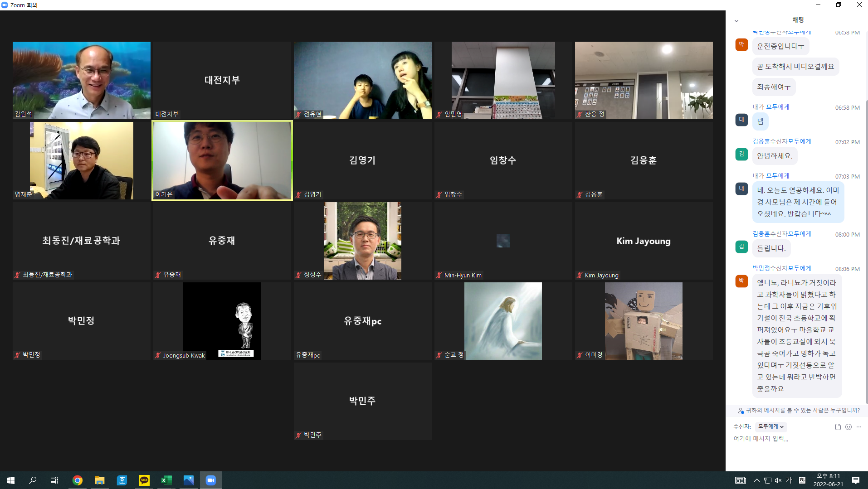This screenshot has width=868, height=489.
Task: Click the muted mic icon beside 찬웅 정
Action: tap(580, 114)
